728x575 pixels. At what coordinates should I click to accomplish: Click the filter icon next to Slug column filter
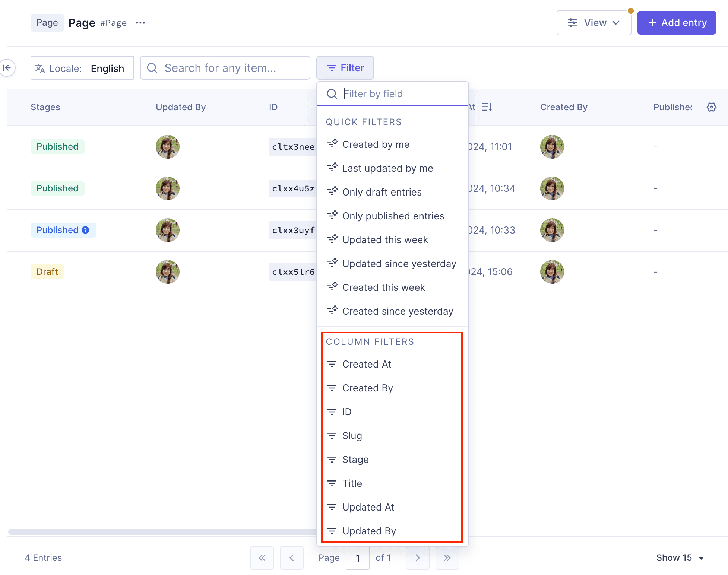[x=332, y=435]
